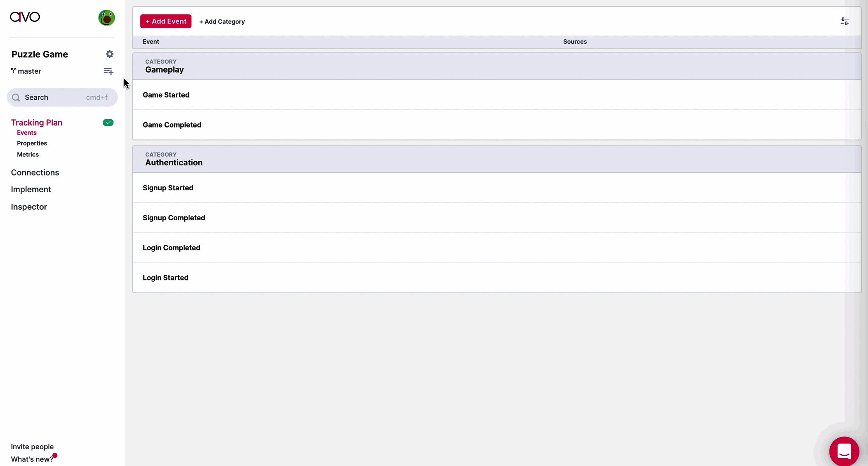The height and width of the screenshot is (466, 868).
Task: Open the Gameplay category header
Action: (497, 66)
